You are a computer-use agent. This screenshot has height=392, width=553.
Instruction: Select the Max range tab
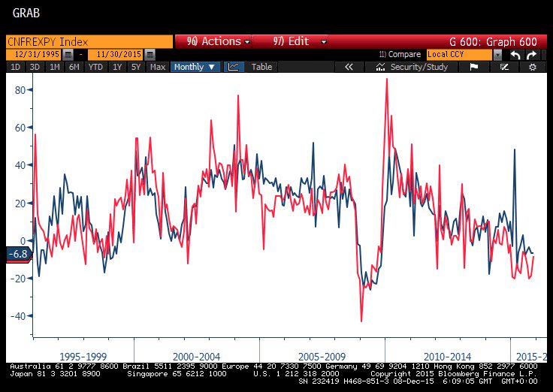pos(158,67)
